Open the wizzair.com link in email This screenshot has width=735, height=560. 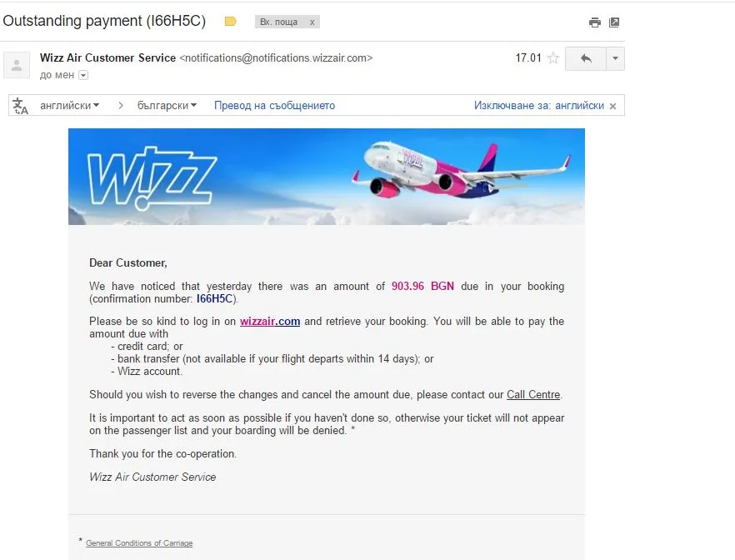point(270,322)
